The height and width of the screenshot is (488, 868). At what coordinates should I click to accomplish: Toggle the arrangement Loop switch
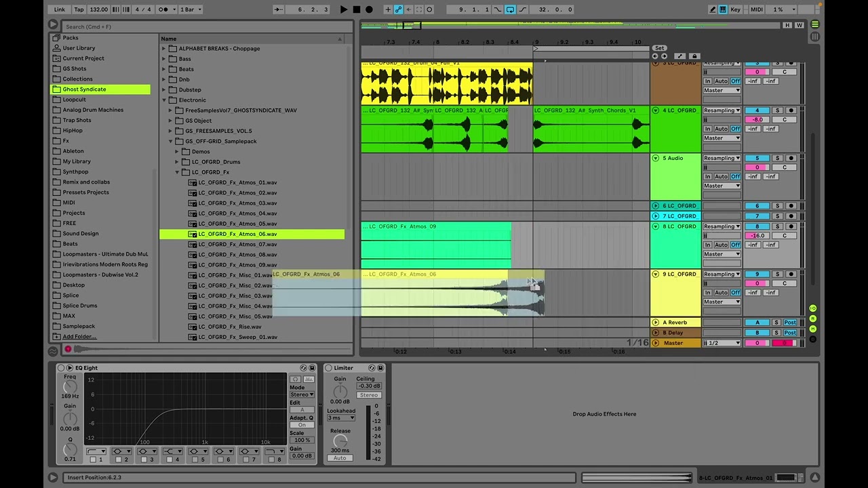[510, 9]
